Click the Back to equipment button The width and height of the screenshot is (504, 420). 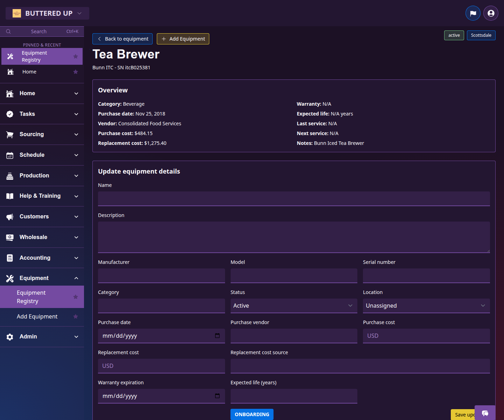[x=122, y=39]
